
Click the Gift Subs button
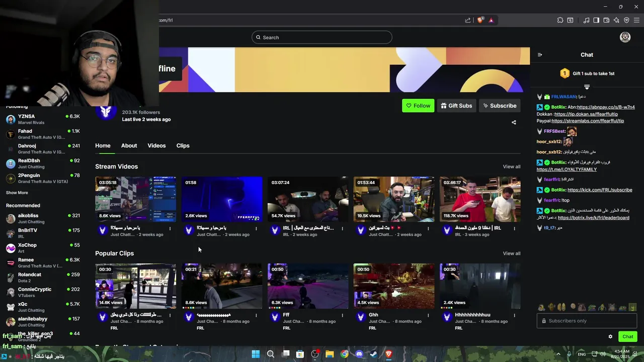pos(456,106)
